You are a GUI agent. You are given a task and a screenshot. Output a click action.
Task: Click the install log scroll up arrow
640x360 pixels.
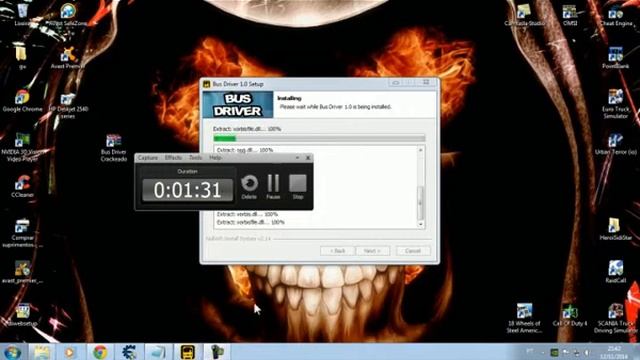click(x=420, y=150)
